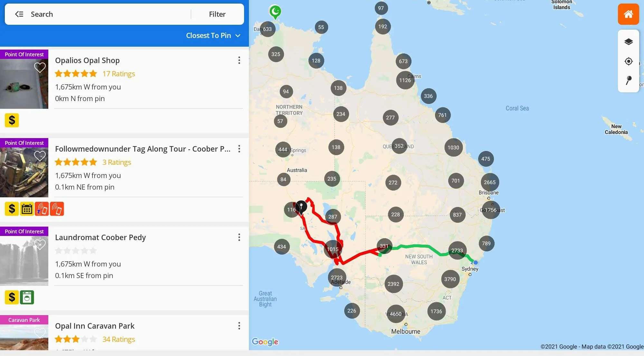Open the three-dot menu on Opal Inn Caravan Park
Viewport: 644px width, 356px height.
pyautogui.click(x=239, y=326)
